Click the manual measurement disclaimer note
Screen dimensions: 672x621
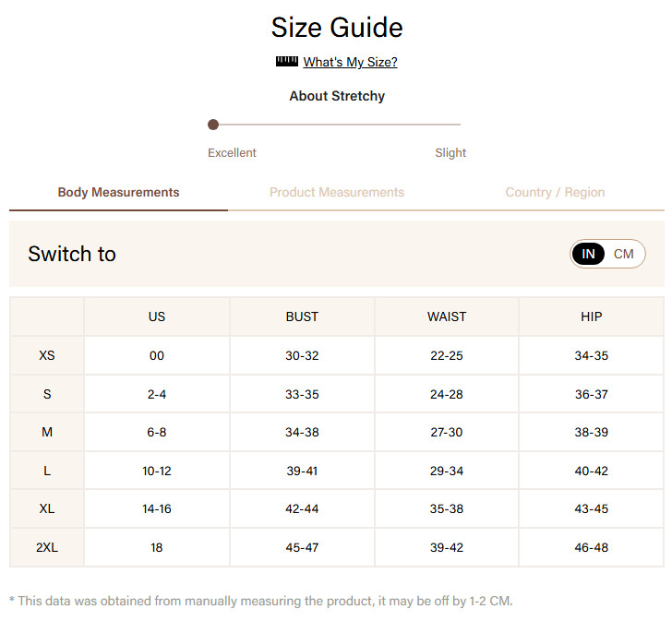(x=260, y=601)
